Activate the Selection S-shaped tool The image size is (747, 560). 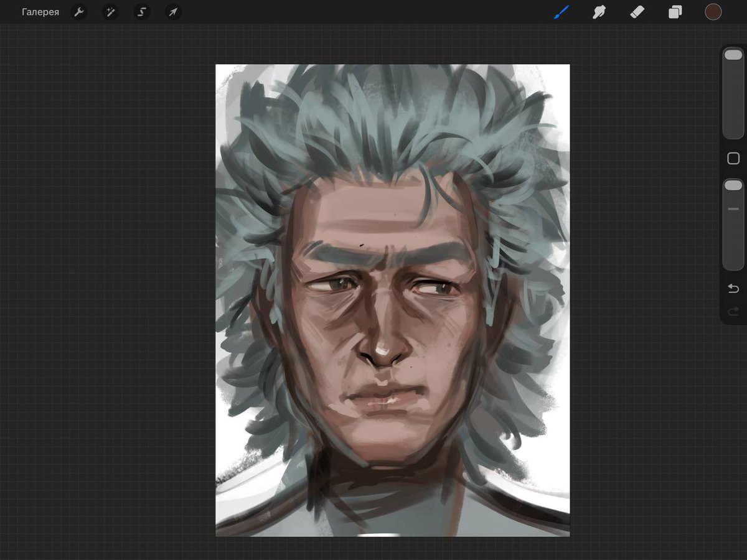142,12
